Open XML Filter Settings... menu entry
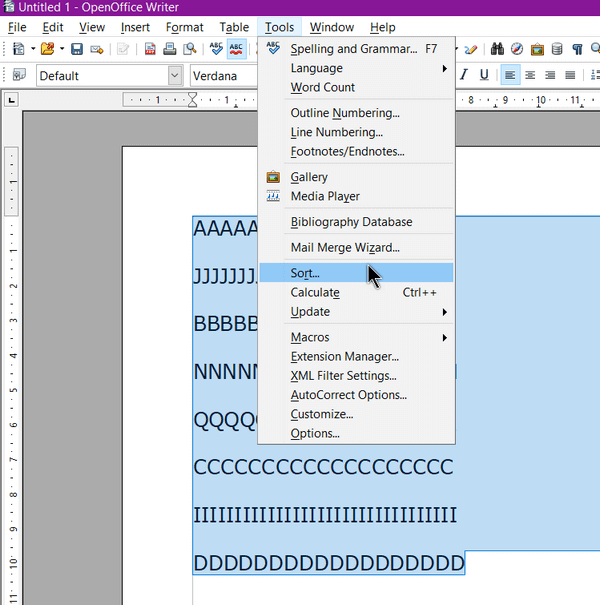Viewport: 600px width, 605px height. click(x=356, y=376)
